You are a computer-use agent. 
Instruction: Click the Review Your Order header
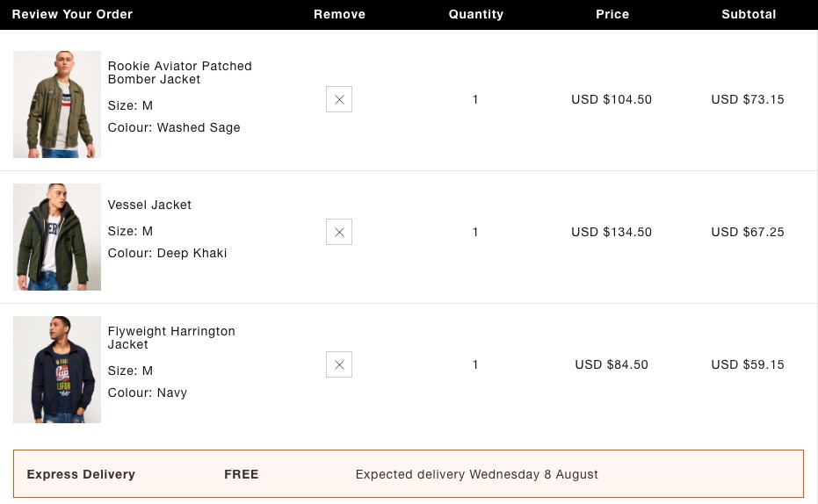point(72,14)
